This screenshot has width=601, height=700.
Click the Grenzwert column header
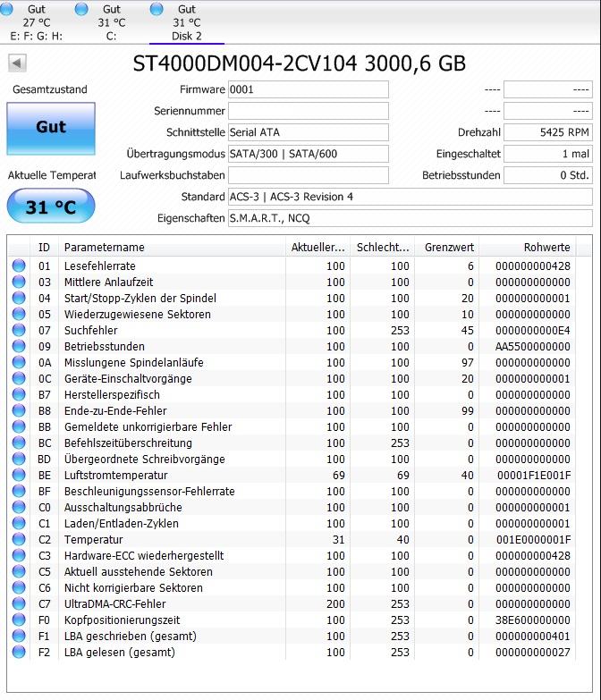coord(447,247)
